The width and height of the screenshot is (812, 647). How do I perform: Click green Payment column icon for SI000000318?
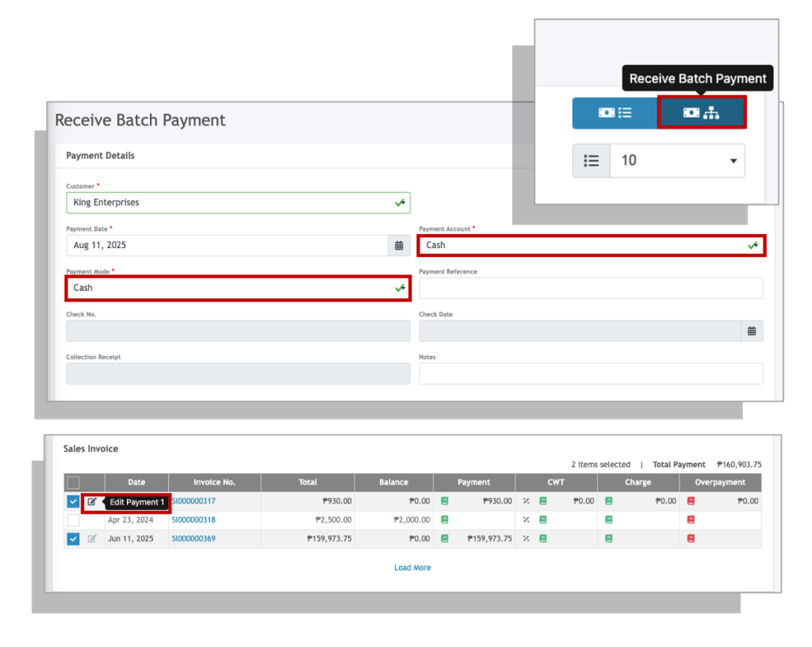click(444, 519)
